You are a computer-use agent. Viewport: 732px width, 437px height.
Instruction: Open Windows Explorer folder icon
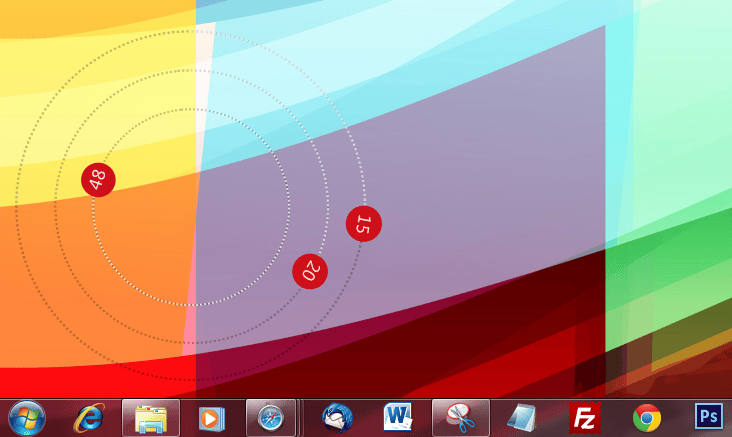click(151, 418)
